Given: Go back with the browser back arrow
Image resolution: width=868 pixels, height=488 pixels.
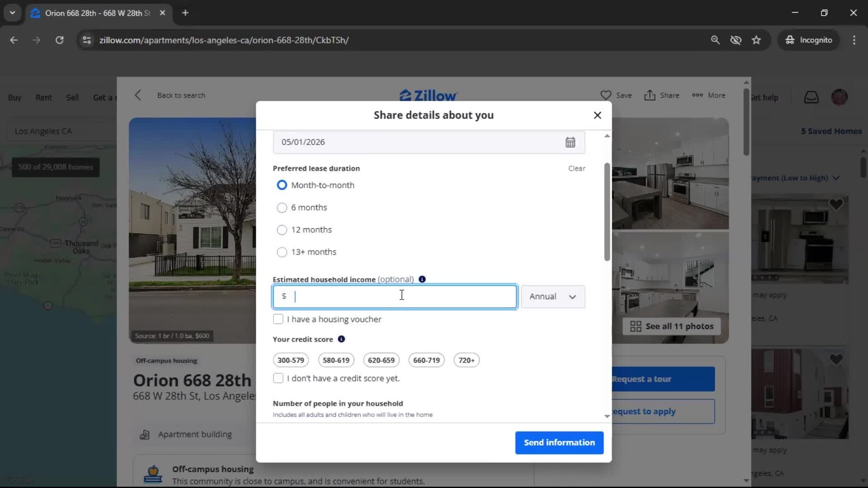Looking at the screenshot, I should click(x=14, y=40).
